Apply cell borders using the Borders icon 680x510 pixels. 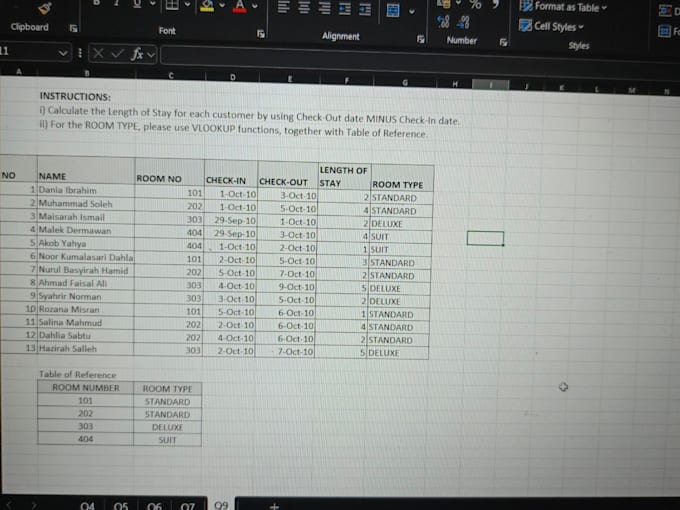click(x=172, y=4)
